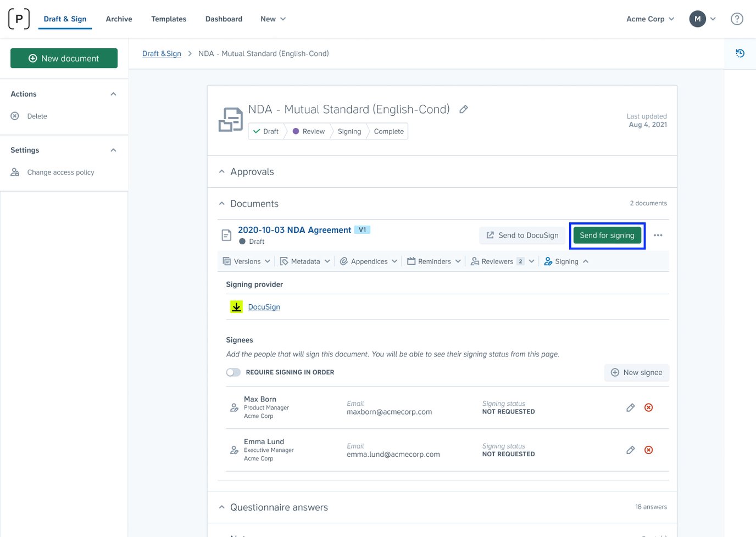Click the DocuSign signing provider icon
Screen dimensions: 756x537
click(x=236, y=306)
